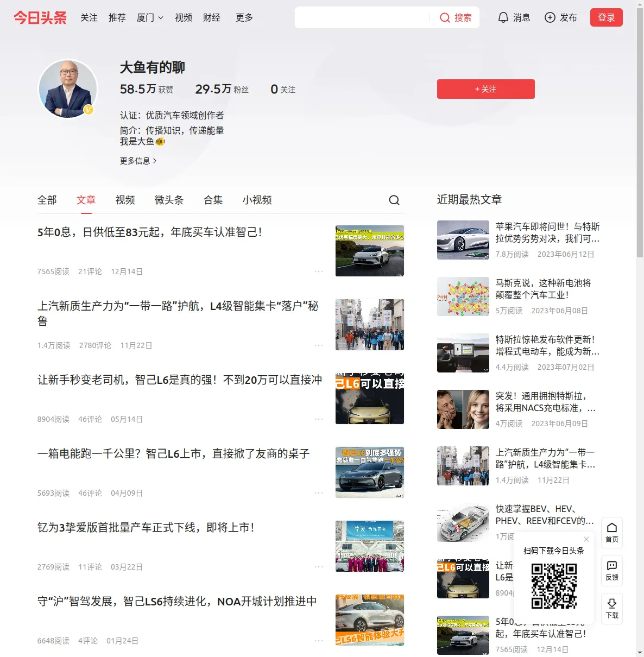The width and height of the screenshot is (644, 657).
Task: Switch to the 微头条 tab
Action: [x=169, y=200]
